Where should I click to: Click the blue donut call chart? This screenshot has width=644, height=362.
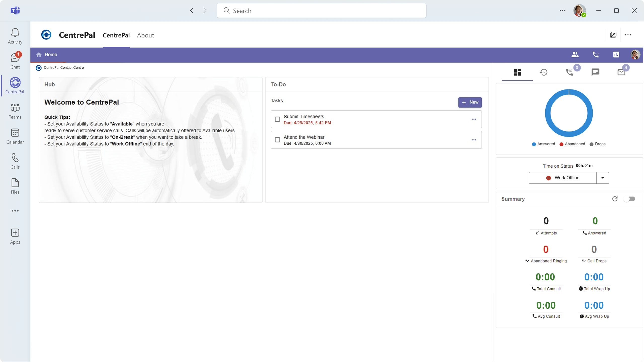point(569,113)
